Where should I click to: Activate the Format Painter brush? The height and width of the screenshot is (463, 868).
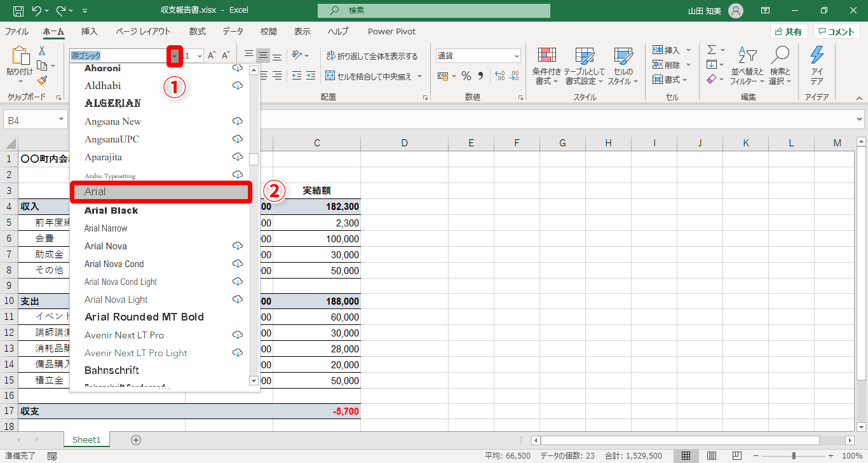(x=42, y=81)
